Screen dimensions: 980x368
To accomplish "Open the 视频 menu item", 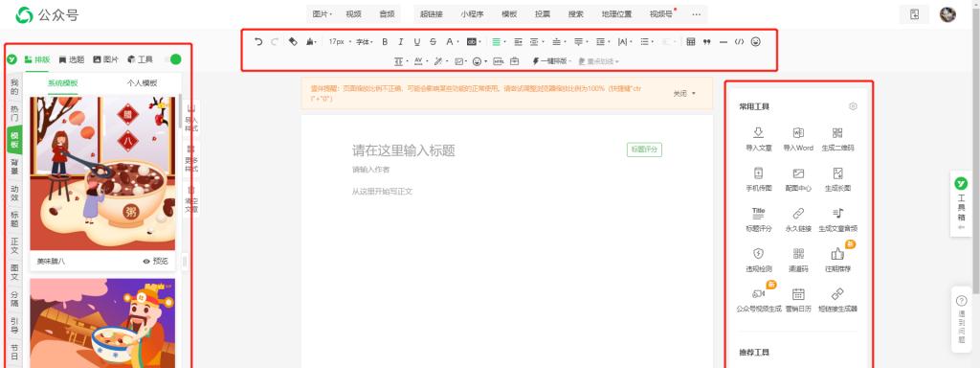I will click(354, 13).
